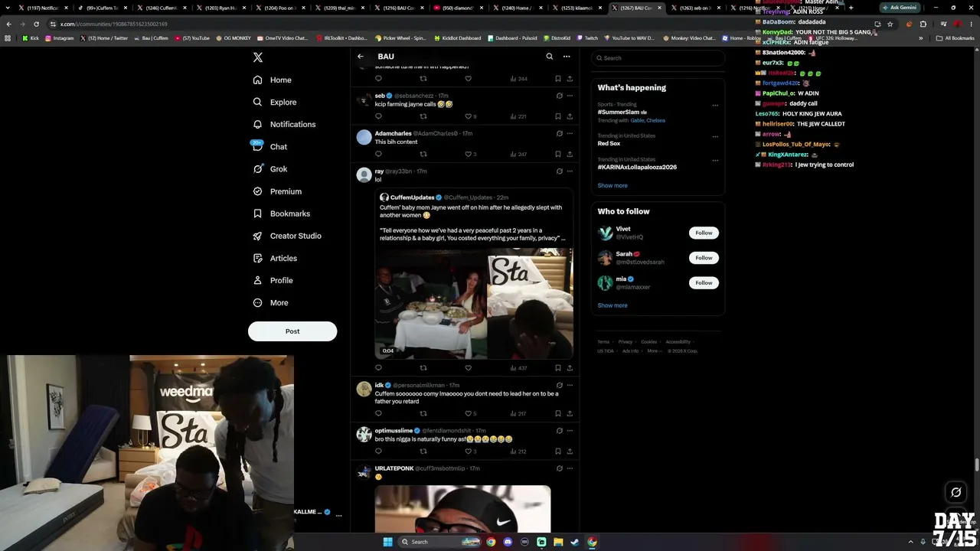Image resolution: width=980 pixels, height=551 pixels.
Task: Open options for the Red Sox trend
Action: (715, 137)
